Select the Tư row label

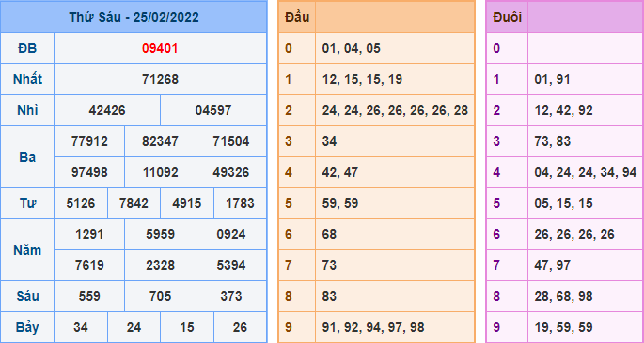pos(27,203)
